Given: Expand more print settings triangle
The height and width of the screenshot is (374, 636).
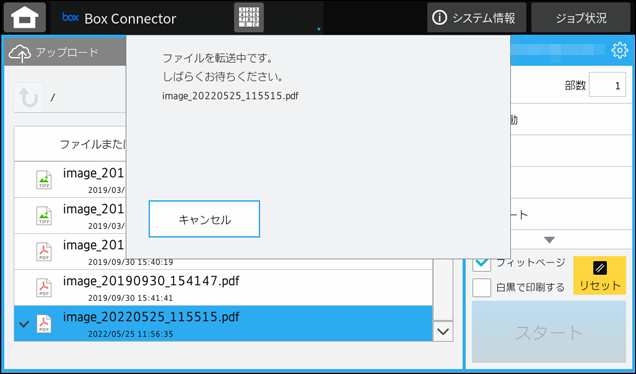Looking at the screenshot, I should coord(549,240).
